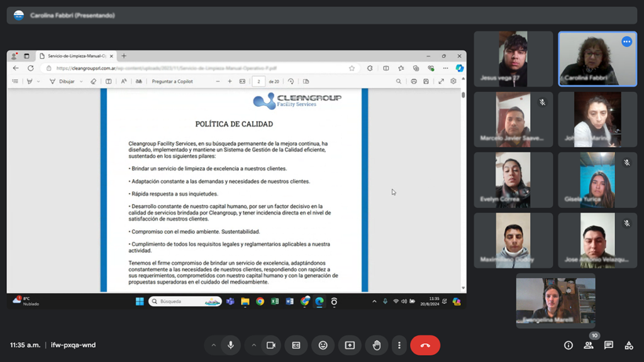Zoom in the PDF
This screenshot has height=362, width=644.
230,81
